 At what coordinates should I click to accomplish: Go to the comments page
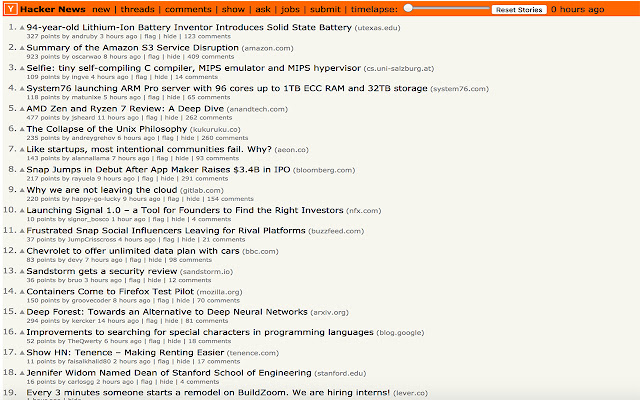click(x=188, y=9)
